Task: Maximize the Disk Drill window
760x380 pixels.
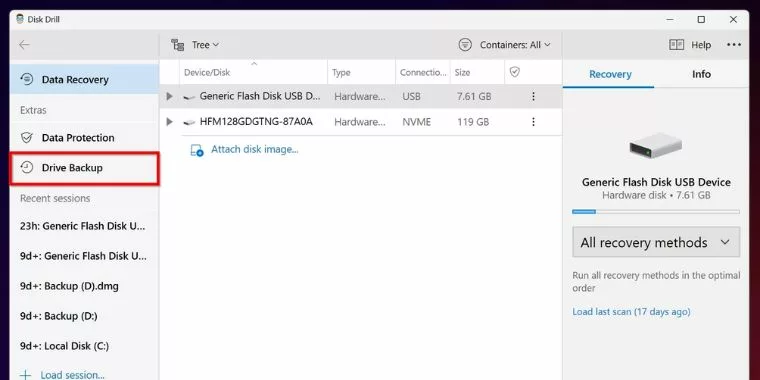Action: tap(701, 19)
